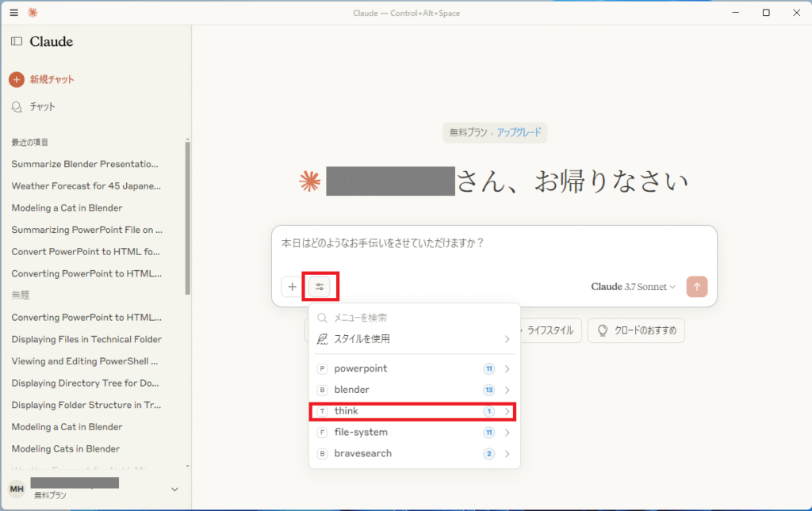Click the orange plus new chat icon
This screenshot has width=812, height=511.
[17, 80]
